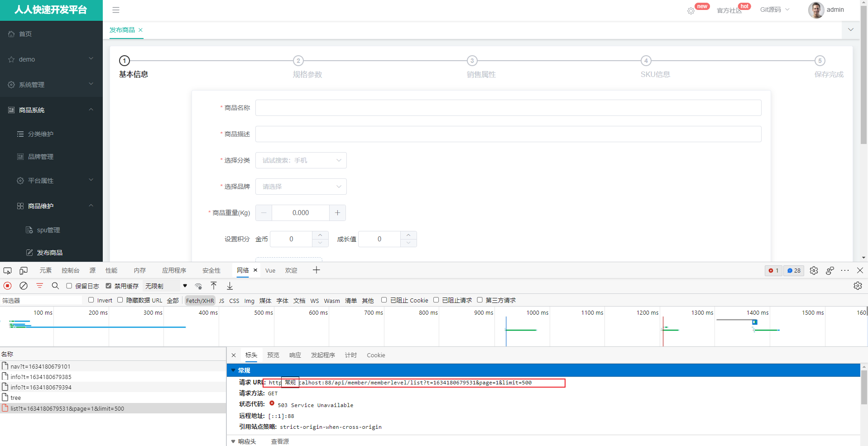The image size is (868, 446).
Task: Switch to the 控制台 devtools tab
Action: 71,270
